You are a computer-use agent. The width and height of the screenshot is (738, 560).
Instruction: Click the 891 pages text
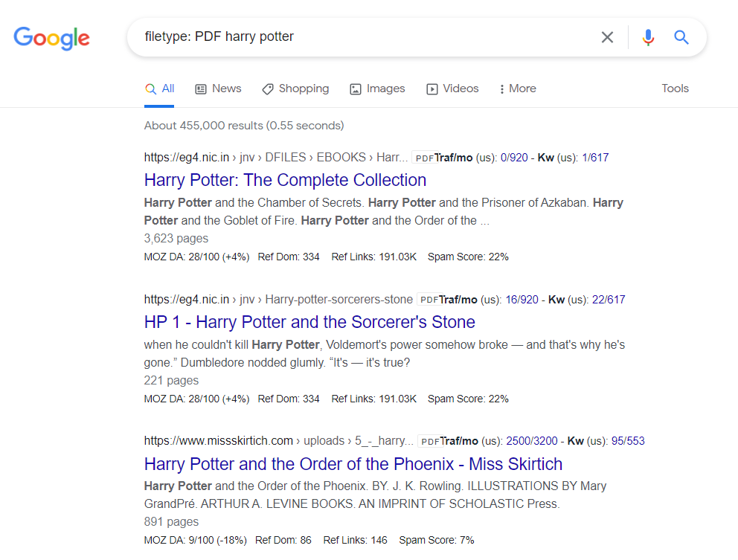point(171,522)
